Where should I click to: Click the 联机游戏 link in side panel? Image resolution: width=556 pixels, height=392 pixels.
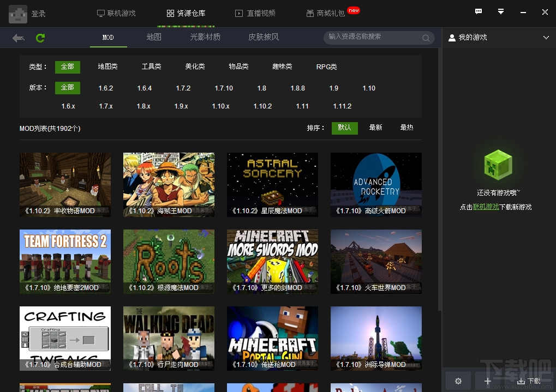click(486, 207)
